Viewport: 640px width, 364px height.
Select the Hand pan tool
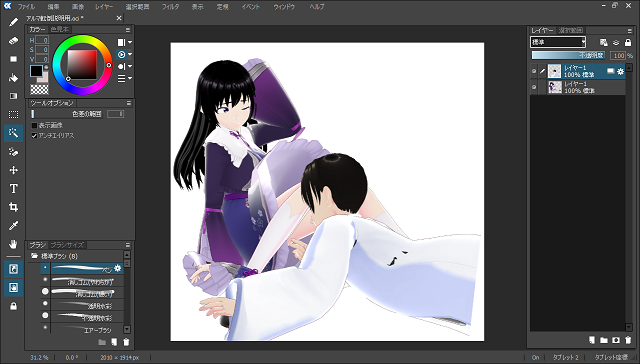click(13, 244)
